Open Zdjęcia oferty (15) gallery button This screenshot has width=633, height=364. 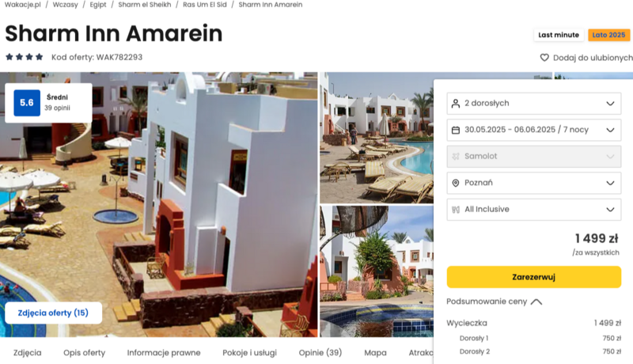pyautogui.click(x=53, y=313)
